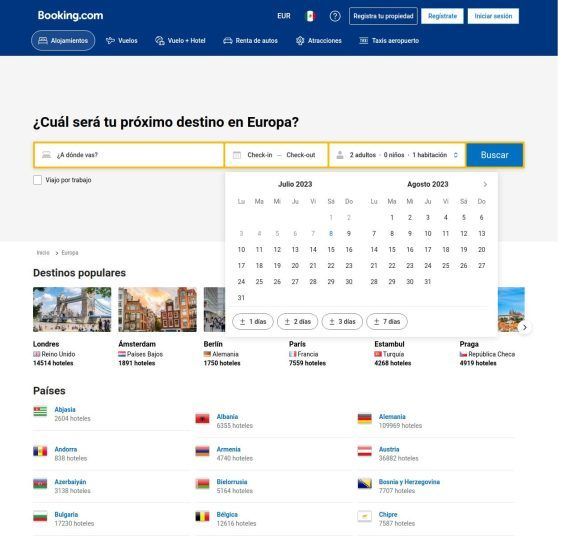Click the Alemania flag icon

point(364,419)
